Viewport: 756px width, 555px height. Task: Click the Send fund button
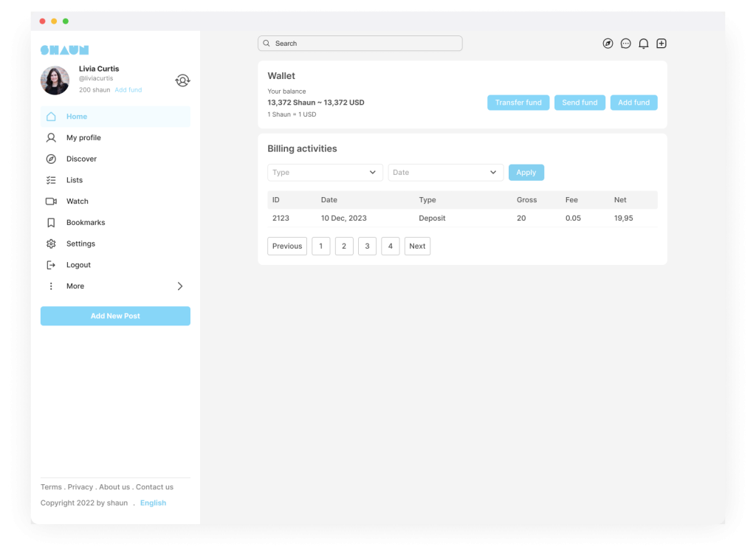coord(580,103)
